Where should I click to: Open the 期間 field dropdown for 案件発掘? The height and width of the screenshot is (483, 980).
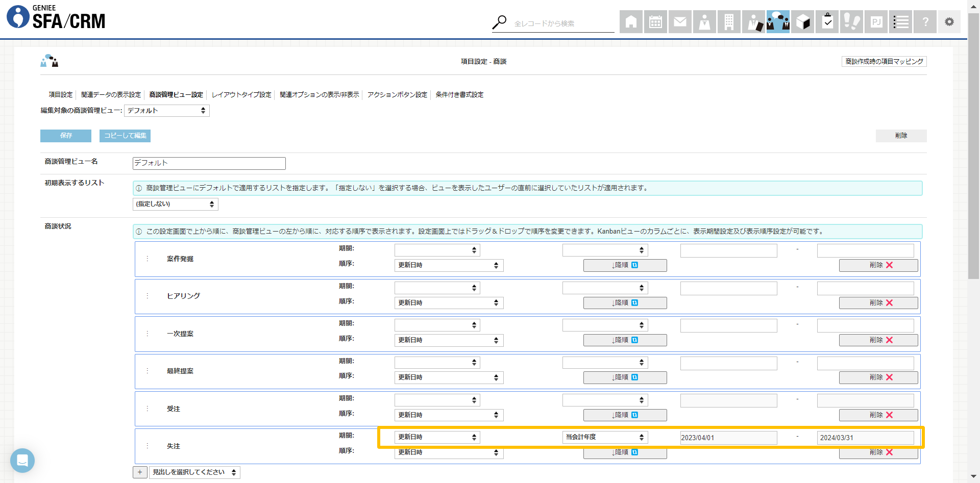[x=437, y=250]
